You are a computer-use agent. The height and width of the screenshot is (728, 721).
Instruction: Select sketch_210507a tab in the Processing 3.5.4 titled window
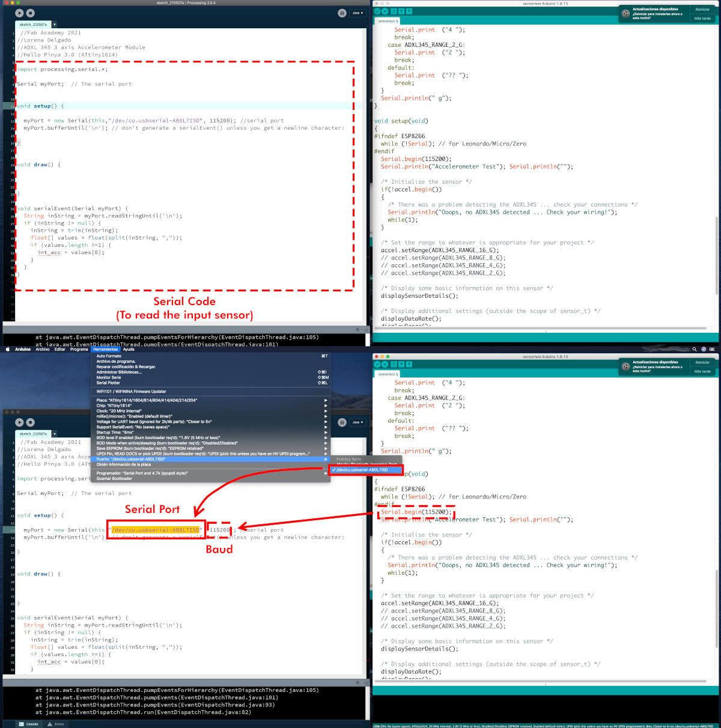[33, 25]
